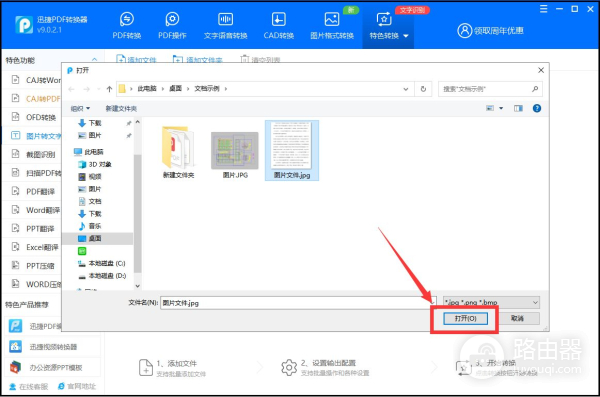Click the WORD压缩 sidebar icon
This screenshot has width=600, height=397.
(x=15, y=284)
